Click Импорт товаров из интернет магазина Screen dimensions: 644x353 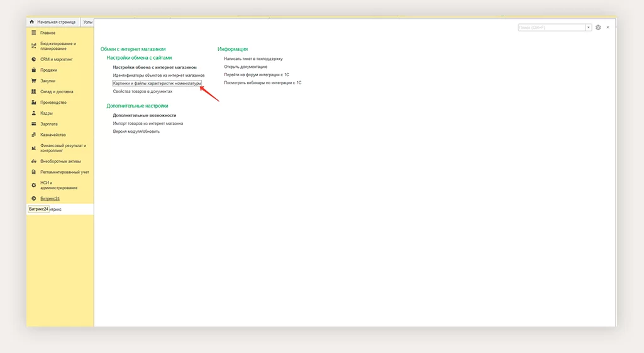(148, 123)
